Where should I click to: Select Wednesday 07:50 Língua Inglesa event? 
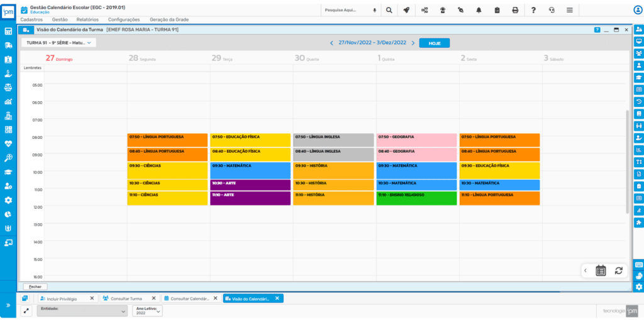333,140
